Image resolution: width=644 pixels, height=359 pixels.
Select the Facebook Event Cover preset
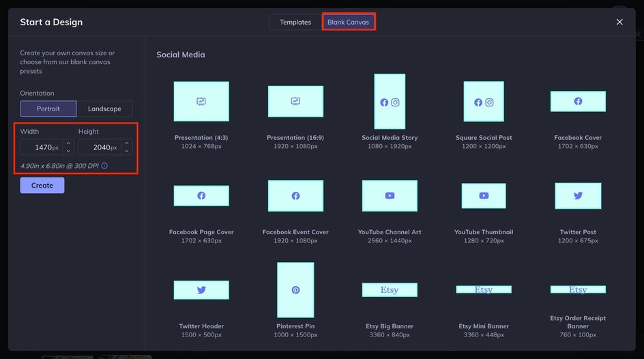[x=295, y=196]
